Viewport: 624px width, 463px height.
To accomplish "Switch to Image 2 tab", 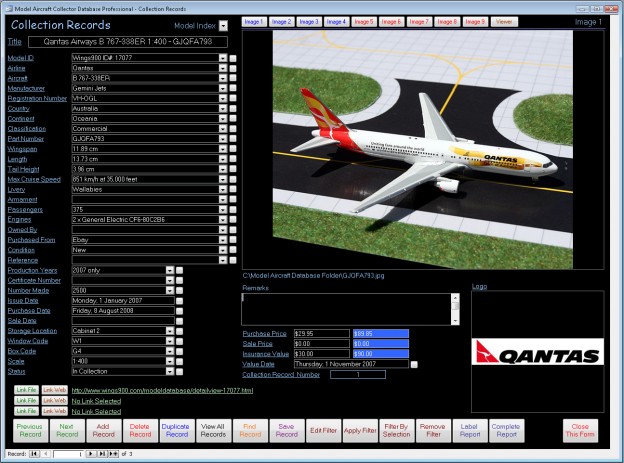I will pos(281,22).
